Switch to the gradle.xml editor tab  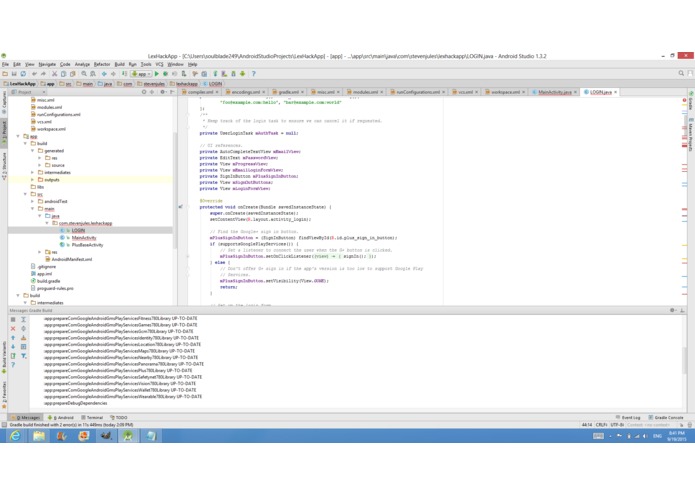(x=288, y=92)
